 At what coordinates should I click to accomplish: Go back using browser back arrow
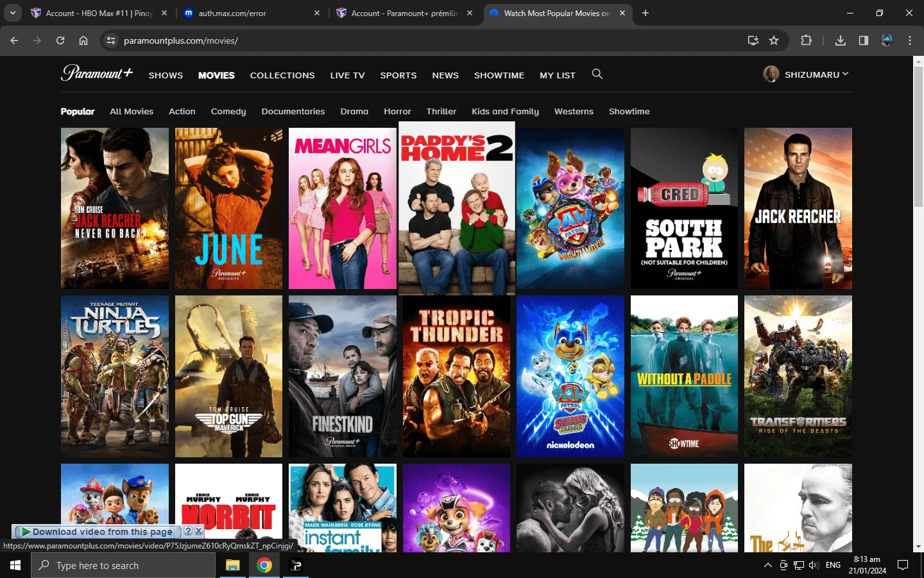tap(14, 40)
